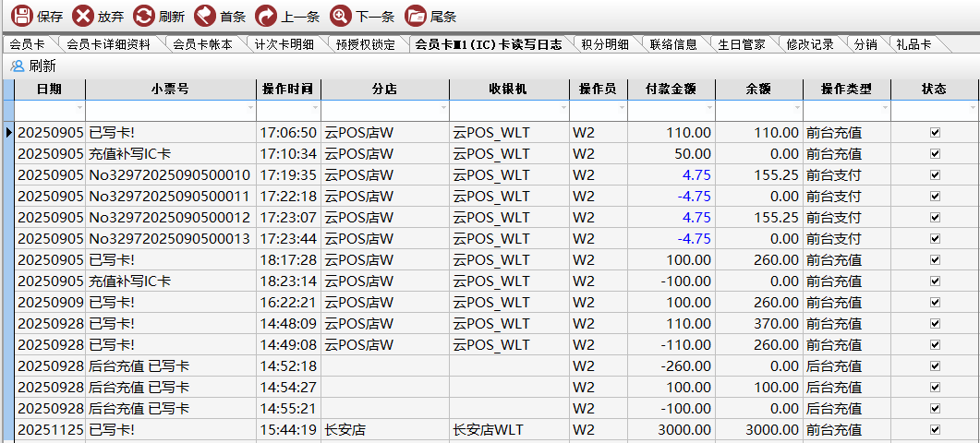Open the 礼品卡 tab
The width and height of the screenshot is (980, 443).
913,44
